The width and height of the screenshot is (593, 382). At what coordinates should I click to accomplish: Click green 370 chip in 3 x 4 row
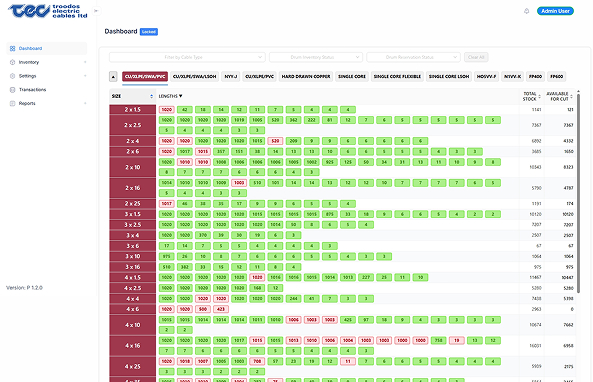(x=203, y=235)
